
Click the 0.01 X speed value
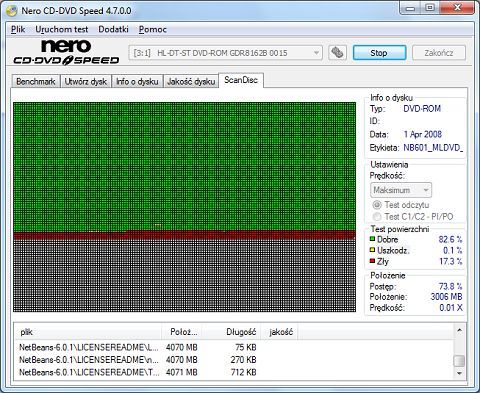point(451,307)
